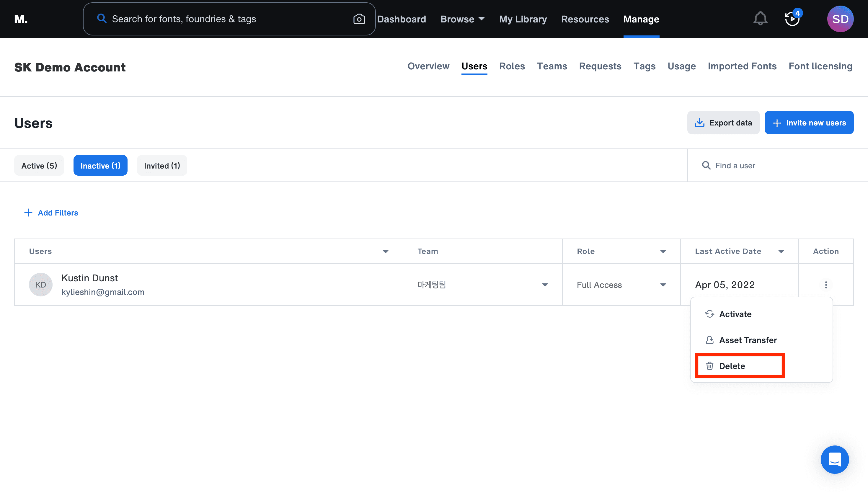The image size is (868, 493).
Task: Show the Invited (1) users
Action: coord(162,166)
